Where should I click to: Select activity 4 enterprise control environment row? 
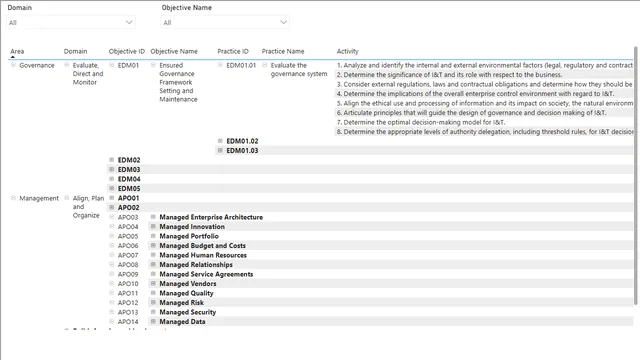pos(484,93)
